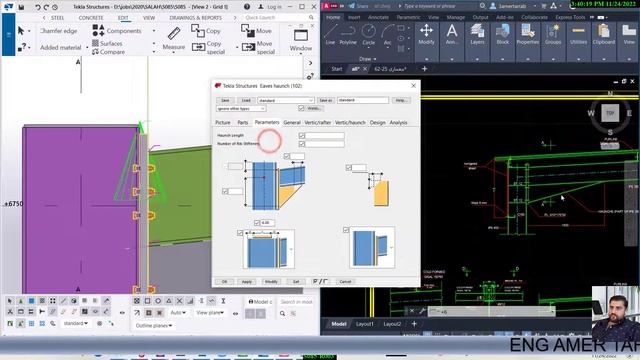Open the AutoCAD Properties panel
The image size is (640, 360).
[x=528, y=35]
